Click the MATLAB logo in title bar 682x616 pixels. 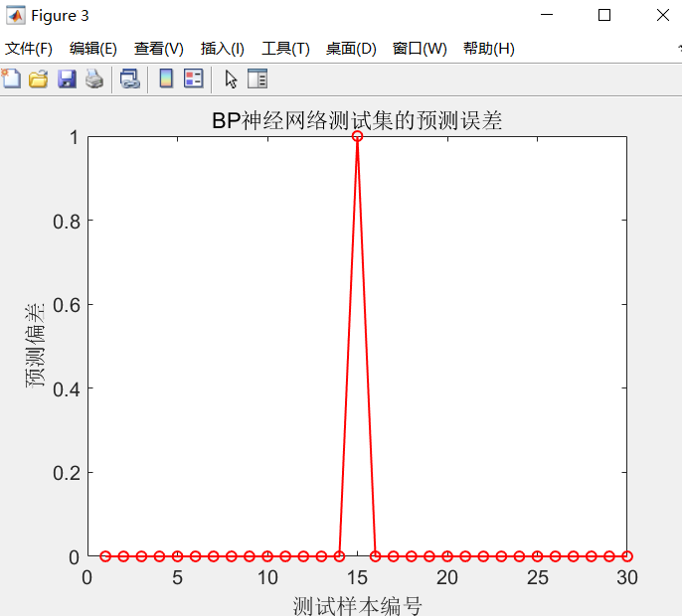point(16,16)
